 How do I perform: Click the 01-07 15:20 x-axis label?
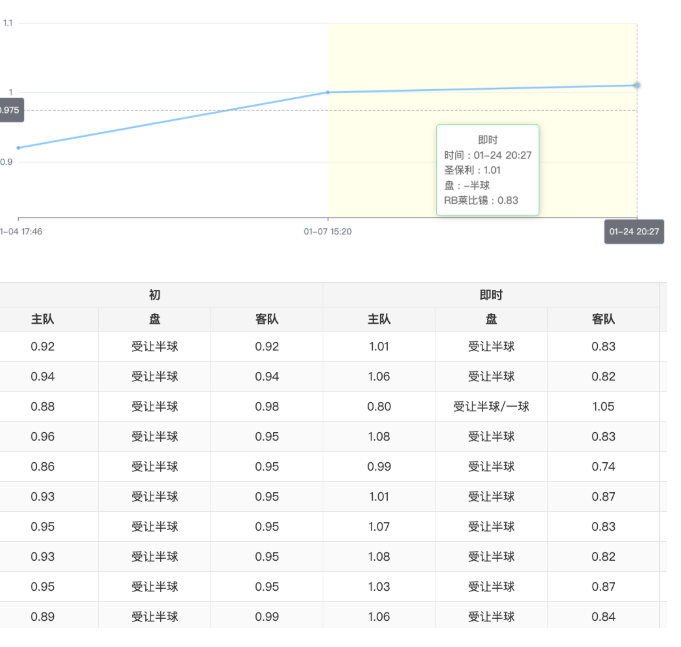pyautogui.click(x=328, y=231)
